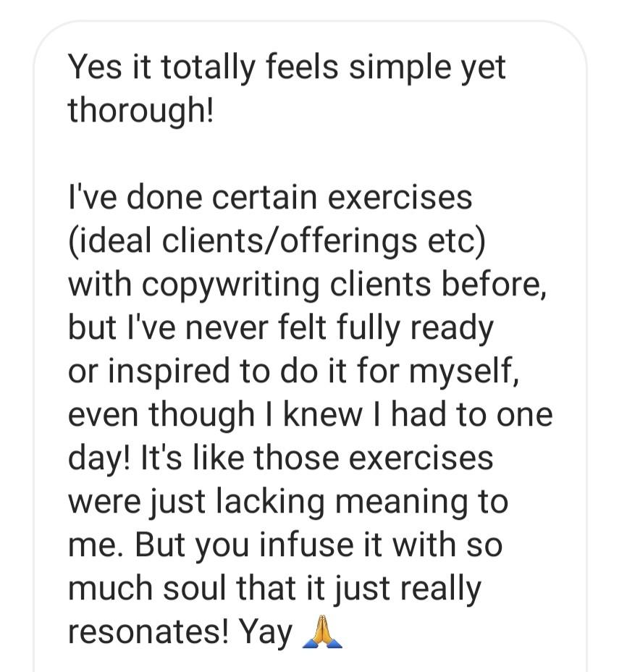Click the line 'even though I knew I had to one'

[311, 414]
